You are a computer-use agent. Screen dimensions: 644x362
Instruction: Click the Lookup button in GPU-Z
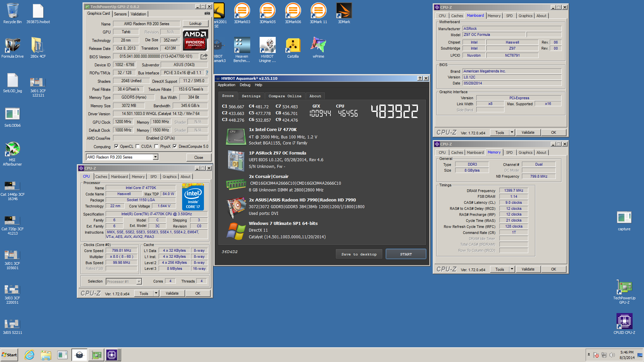pos(195,23)
